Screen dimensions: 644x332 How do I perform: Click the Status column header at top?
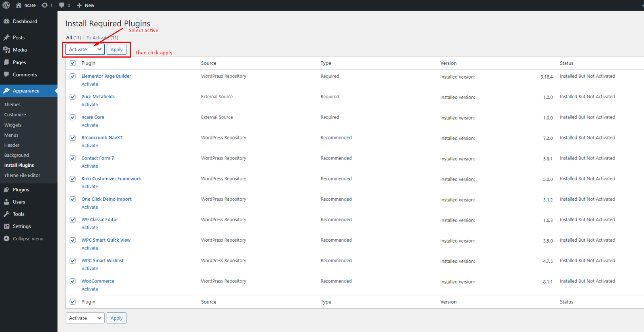(566, 63)
